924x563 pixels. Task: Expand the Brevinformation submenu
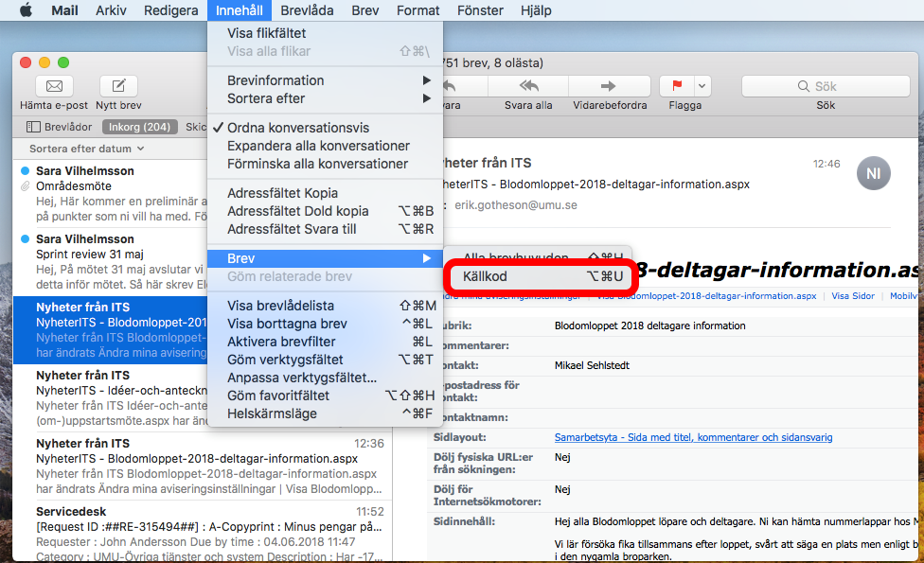pos(326,80)
